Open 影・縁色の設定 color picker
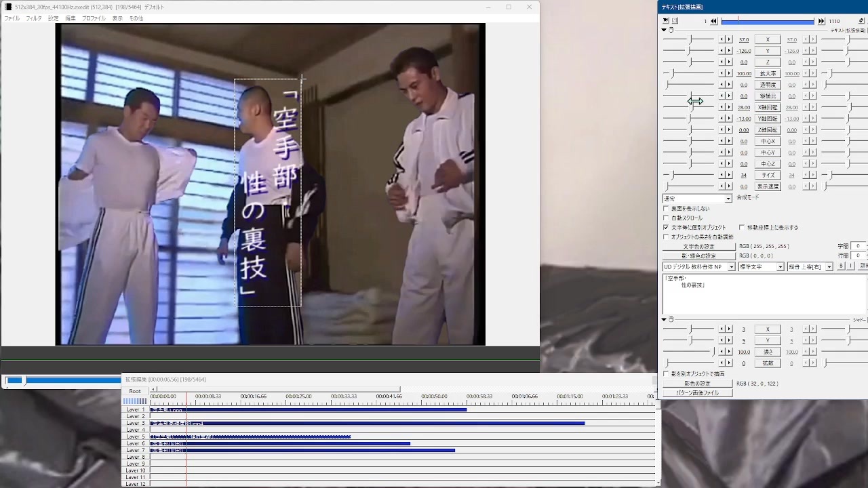 coord(698,256)
